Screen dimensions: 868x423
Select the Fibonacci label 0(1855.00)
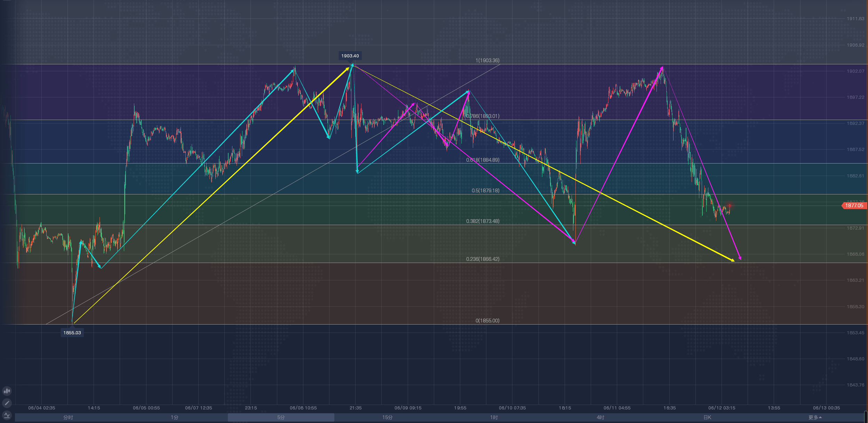[x=487, y=321]
